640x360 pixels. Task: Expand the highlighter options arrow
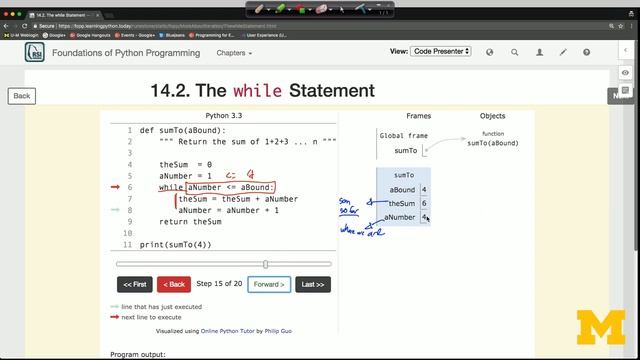click(289, 9)
